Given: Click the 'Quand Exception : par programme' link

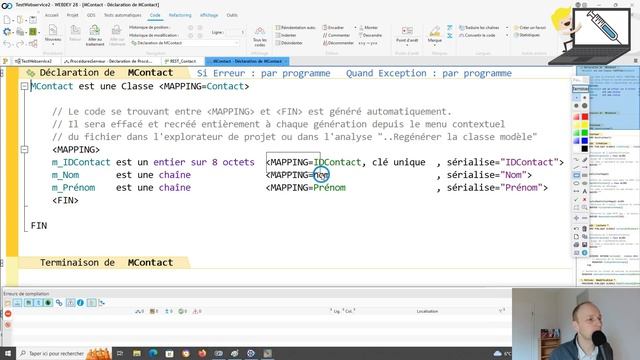Looking at the screenshot, I should (x=429, y=73).
